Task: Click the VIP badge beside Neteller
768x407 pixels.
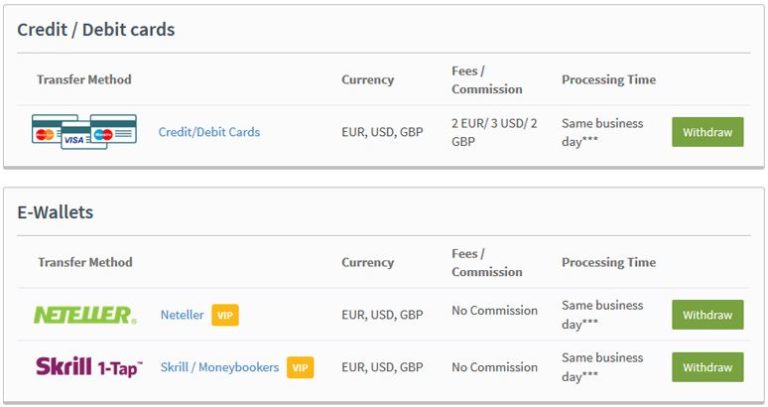Action: pos(225,315)
